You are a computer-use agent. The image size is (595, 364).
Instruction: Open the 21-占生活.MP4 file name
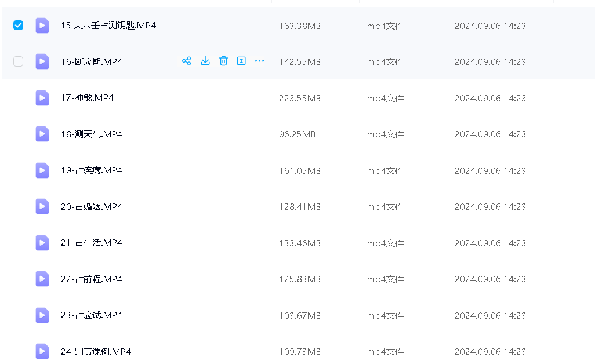click(x=92, y=243)
